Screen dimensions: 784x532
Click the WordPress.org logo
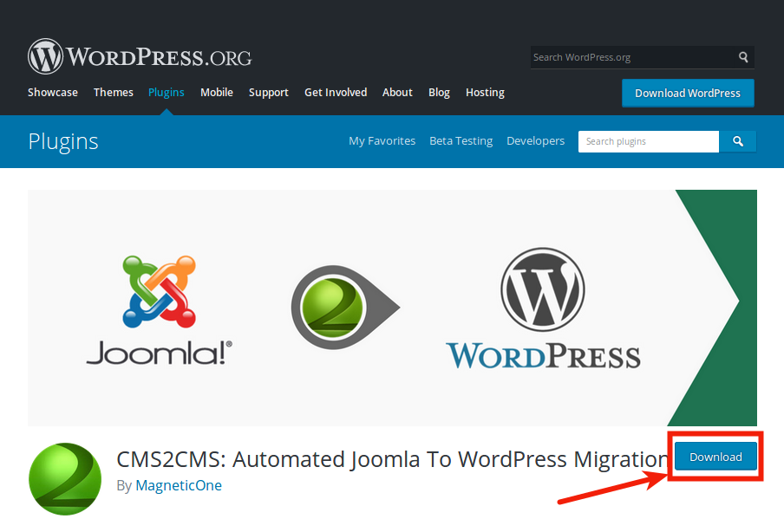pos(140,56)
